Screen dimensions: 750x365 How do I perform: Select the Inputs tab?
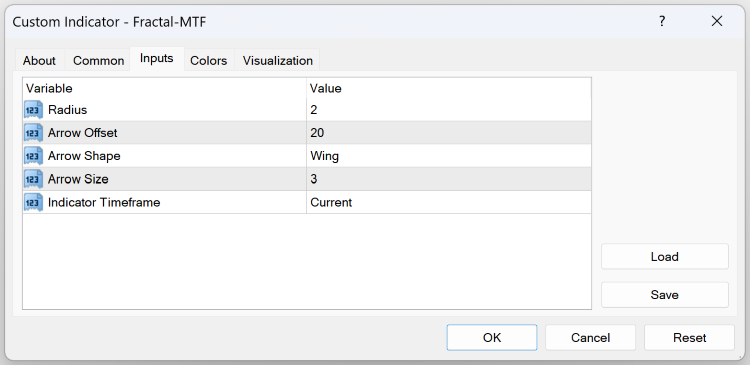(x=156, y=59)
